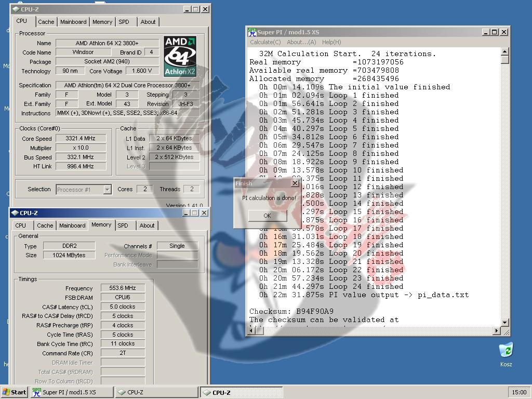
Task: Click the PI value output pi_data.txt line
Action: [x=364, y=295]
